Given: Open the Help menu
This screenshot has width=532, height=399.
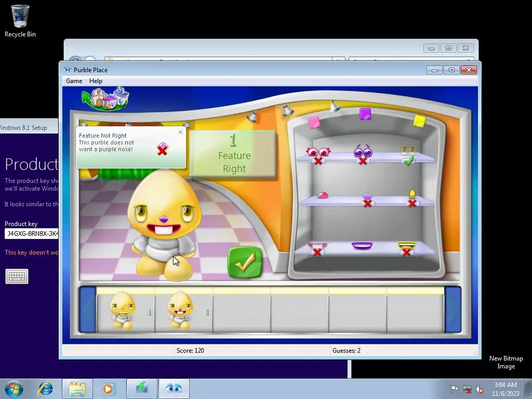Looking at the screenshot, I should 96,81.
